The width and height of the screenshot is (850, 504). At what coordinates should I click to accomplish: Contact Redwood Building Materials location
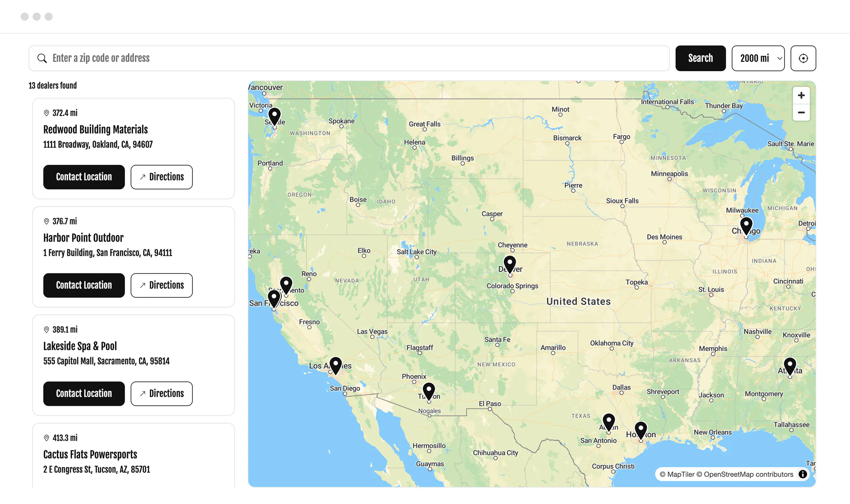point(84,177)
